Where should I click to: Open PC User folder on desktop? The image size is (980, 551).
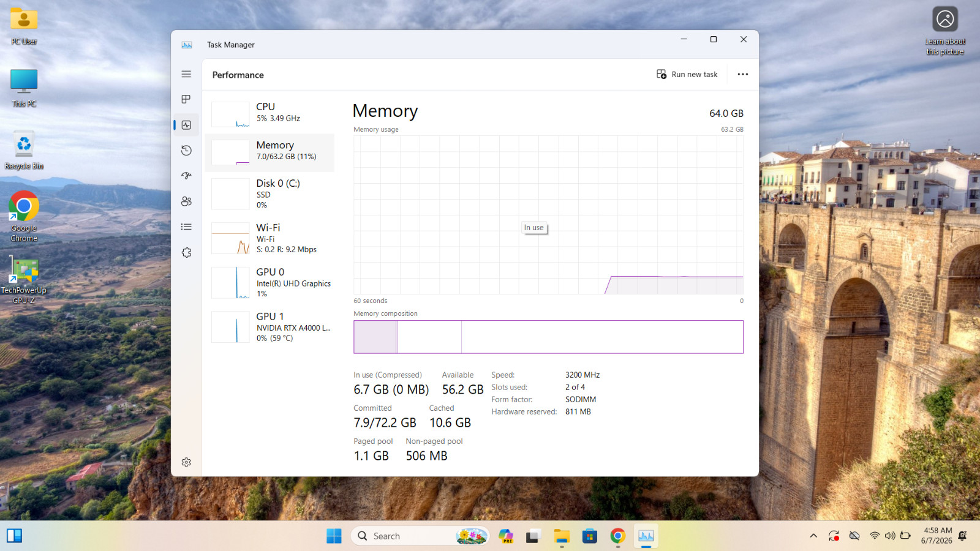pos(24,26)
